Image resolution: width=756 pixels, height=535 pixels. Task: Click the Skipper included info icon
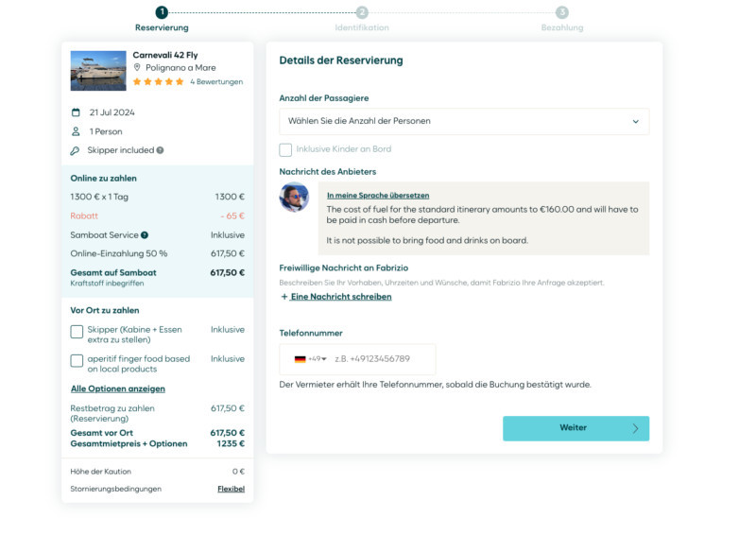coord(161,150)
